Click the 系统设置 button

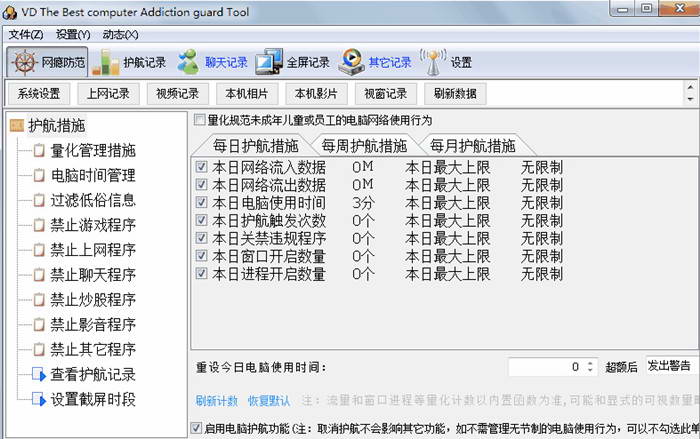(x=39, y=94)
